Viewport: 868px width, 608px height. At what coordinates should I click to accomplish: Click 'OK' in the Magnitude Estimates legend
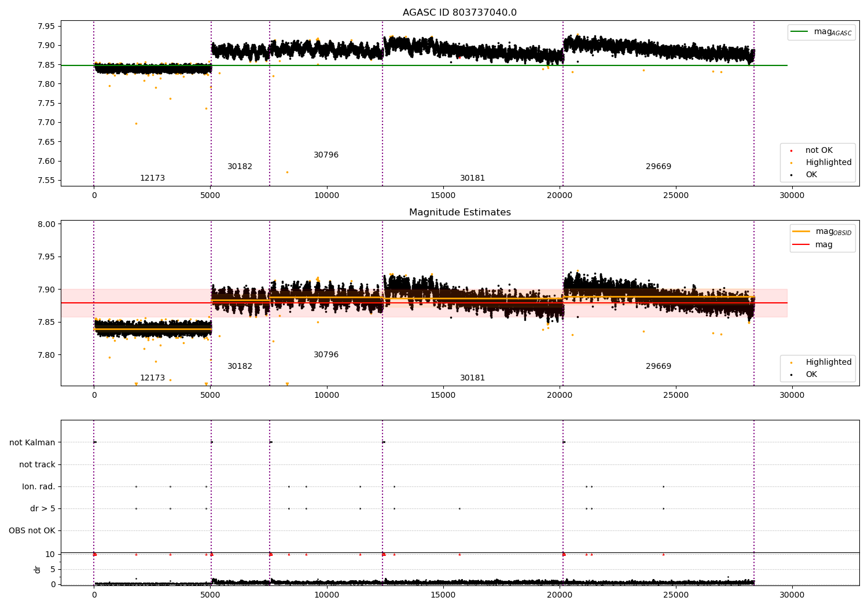click(x=811, y=375)
